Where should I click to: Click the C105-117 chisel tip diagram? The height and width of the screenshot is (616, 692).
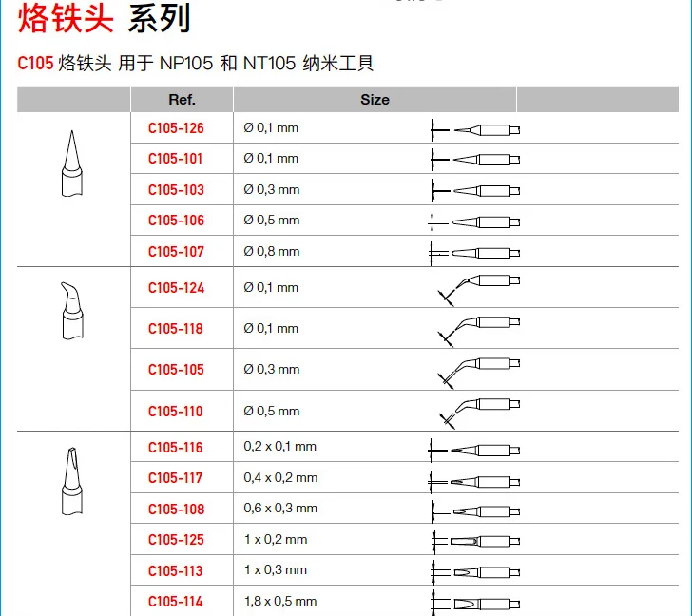pos(474,481)
